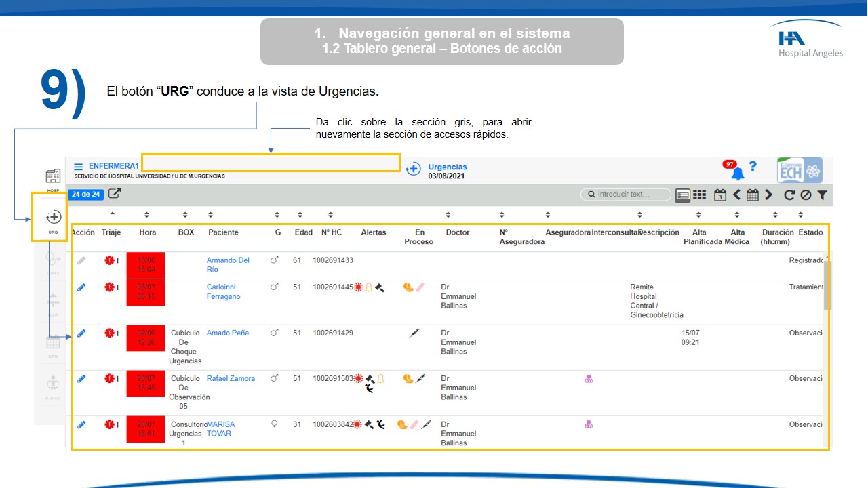868x488 pixels.
Task: Switch to list view layout
Action: [684, 195]
